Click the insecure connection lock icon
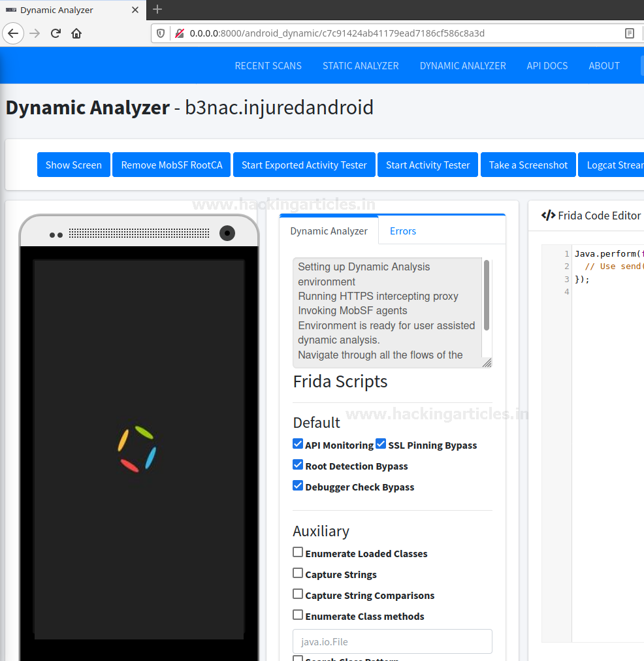 pos(180,33)
